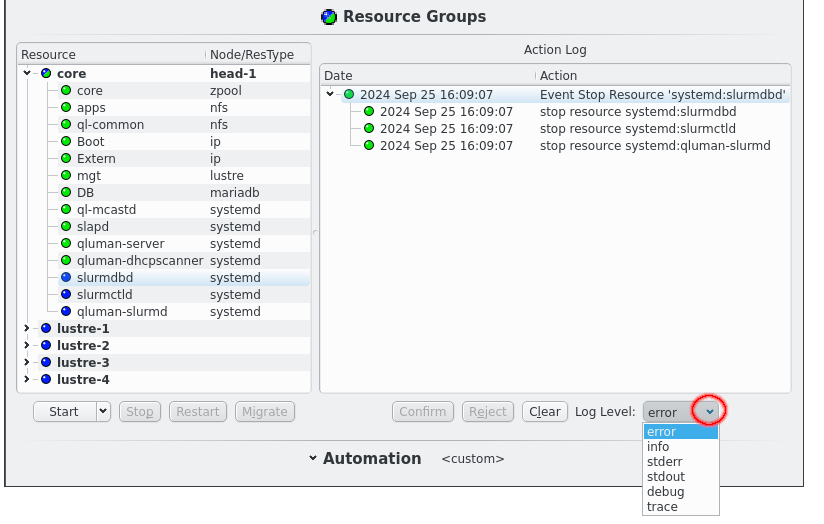824x524 pixels.
Task: Click status dot of stop systemd:slurmctld log entry
Action: coord(369,128)
